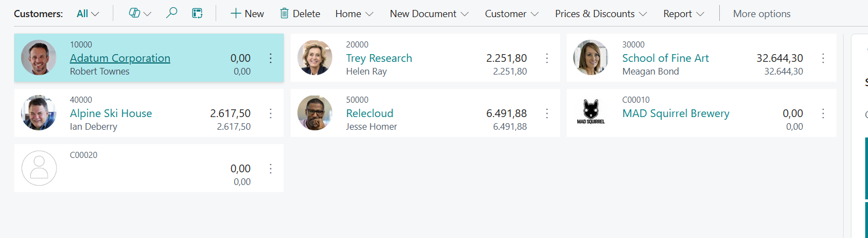This screenshot has height=238, width=868.
Task: Expand the New Document menu
Action: tap(429, 13)
